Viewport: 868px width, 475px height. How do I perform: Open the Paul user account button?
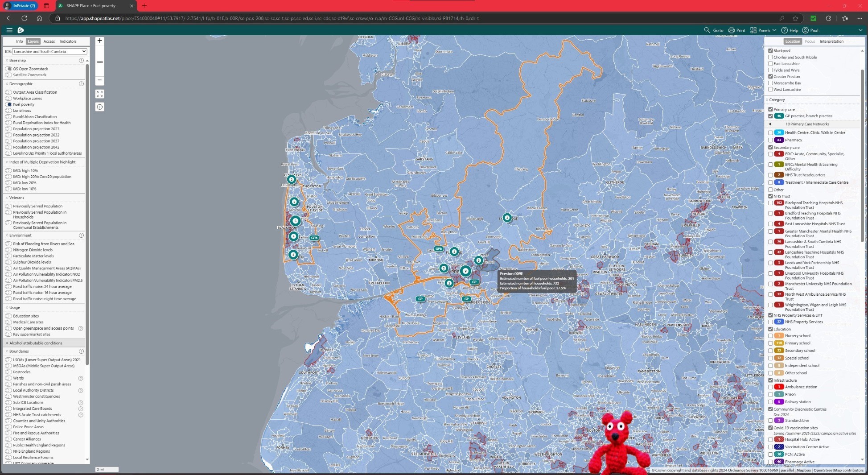pyautogui.click(x=810, y=30)
